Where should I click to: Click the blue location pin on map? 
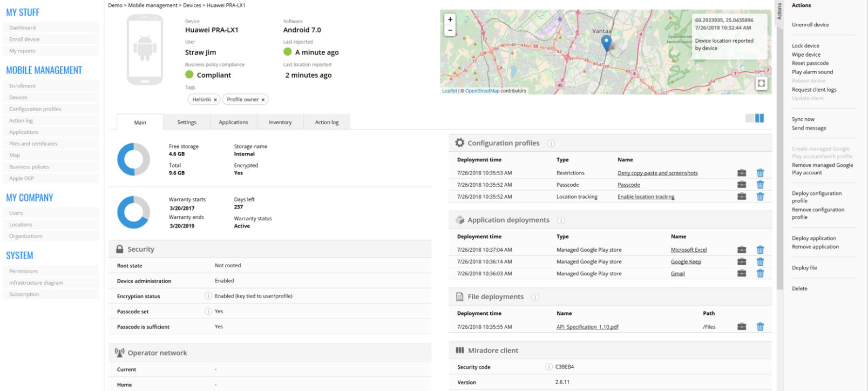tap(606, 43)
